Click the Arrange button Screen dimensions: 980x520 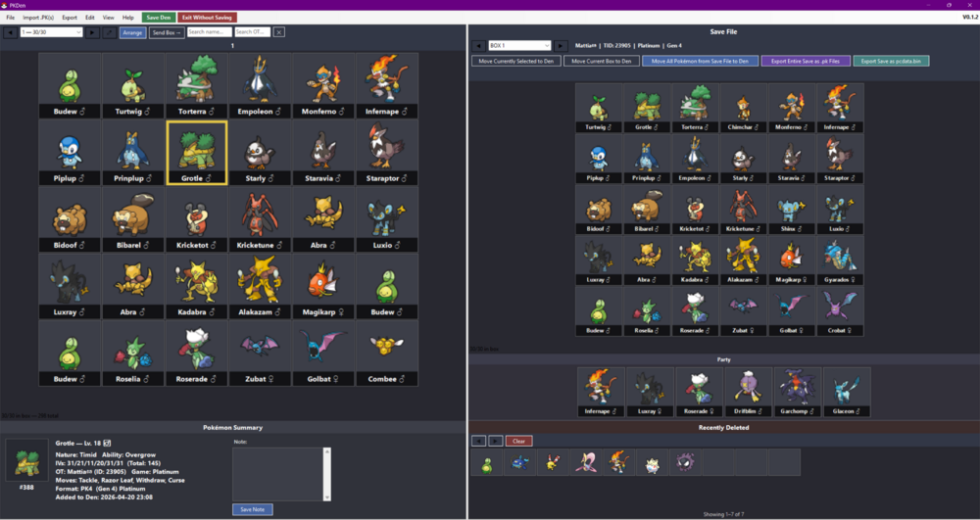(132, 32)
